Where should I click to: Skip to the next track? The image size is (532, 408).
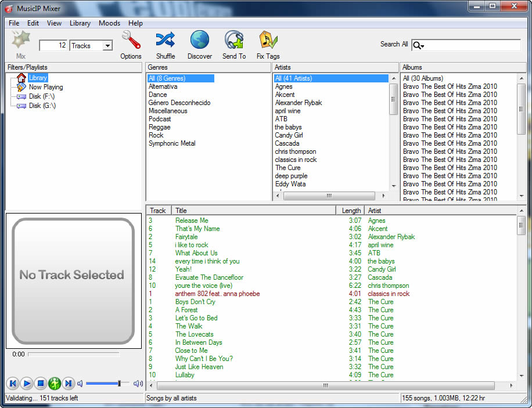tap(69, 383)
